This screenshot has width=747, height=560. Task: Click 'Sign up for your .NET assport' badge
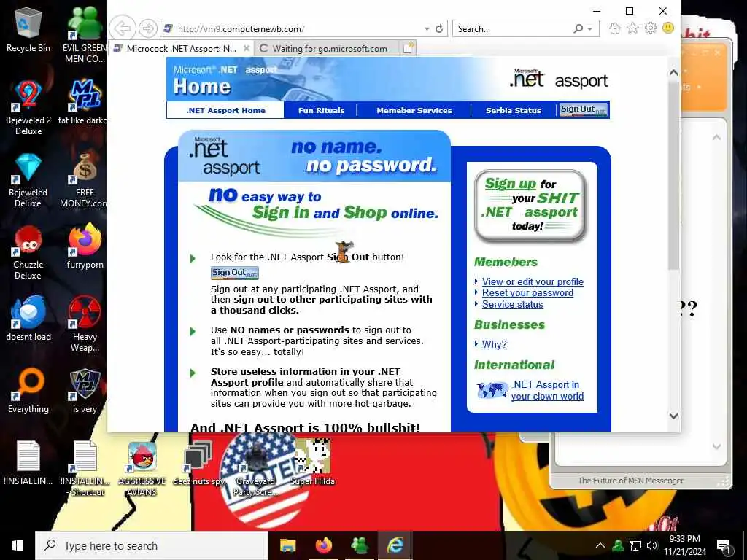[x=531, y=206]
